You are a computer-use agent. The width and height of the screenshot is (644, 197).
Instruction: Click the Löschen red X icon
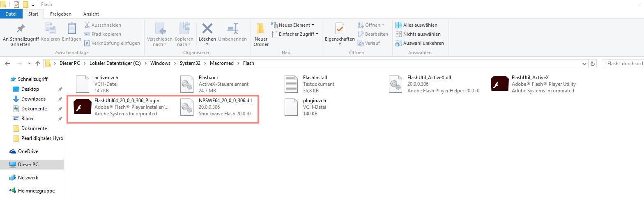click(207, 29)
